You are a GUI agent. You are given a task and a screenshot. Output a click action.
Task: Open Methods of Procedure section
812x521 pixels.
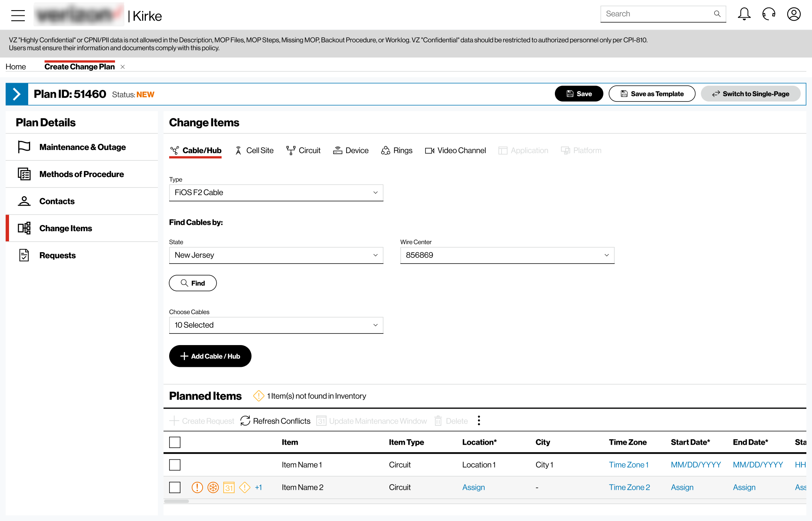tap(82, 174)
